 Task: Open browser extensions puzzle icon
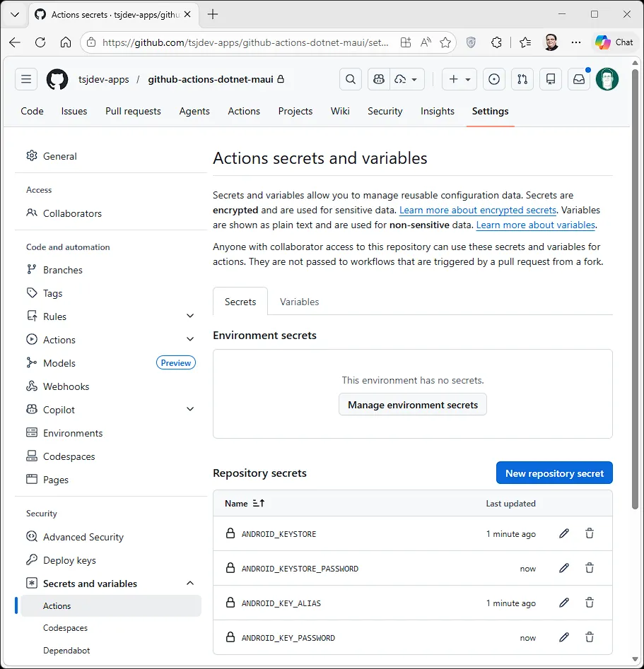pyautogui.click(x=496, y=42)
